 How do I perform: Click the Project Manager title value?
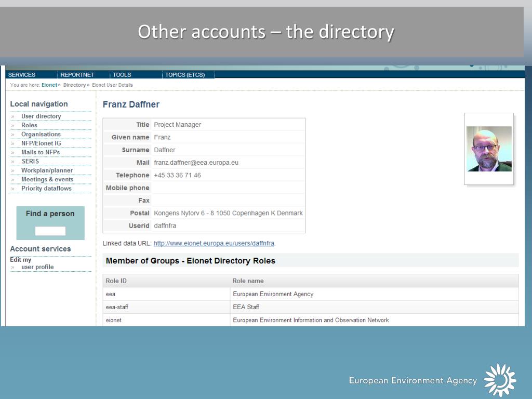178,125
